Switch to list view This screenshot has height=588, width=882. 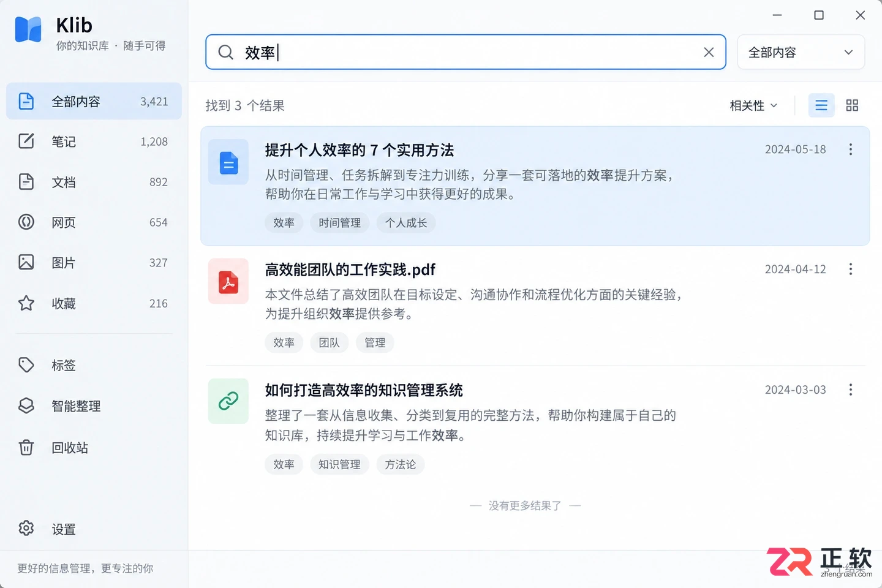point(821,105)
